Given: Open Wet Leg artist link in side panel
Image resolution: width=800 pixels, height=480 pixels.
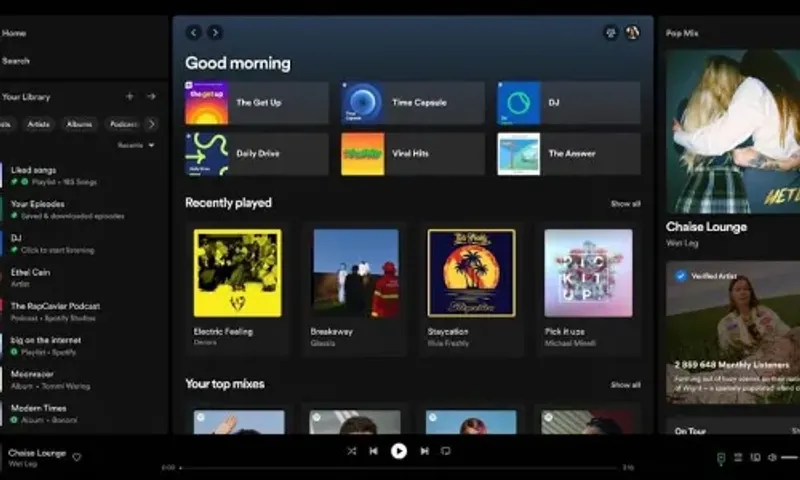Looking at the screenshot, I should (x=682, y=243).
